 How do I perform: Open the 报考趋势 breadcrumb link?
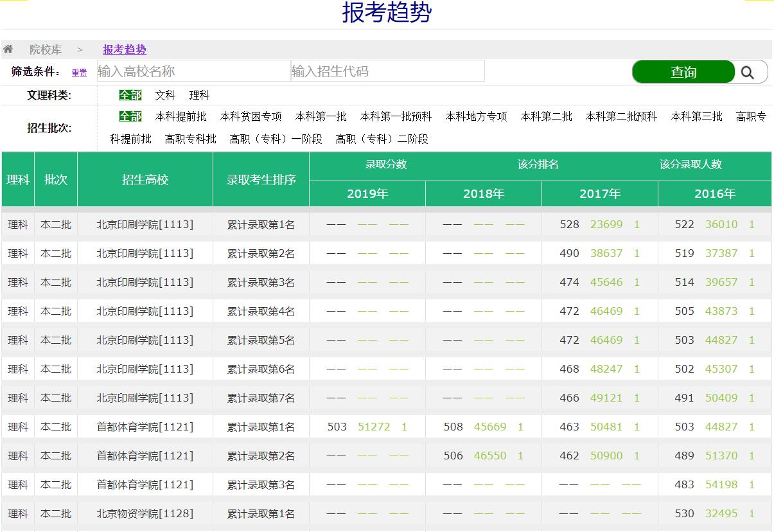(125, 49)
